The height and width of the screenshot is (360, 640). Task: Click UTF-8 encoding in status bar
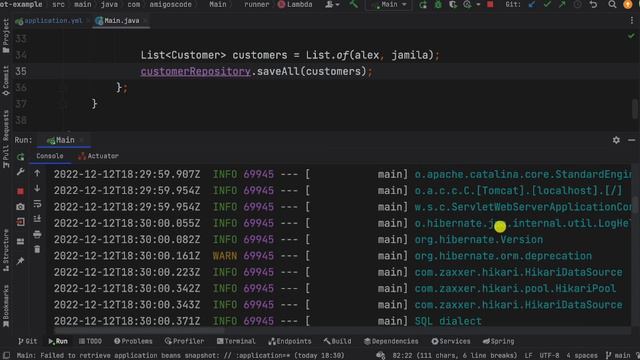coord(549,356)
